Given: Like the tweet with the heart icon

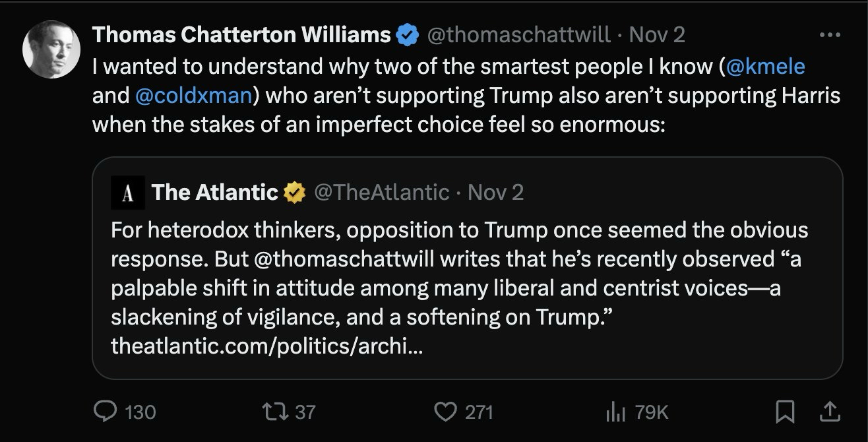Looking at the screenshot, I should 446,412.
